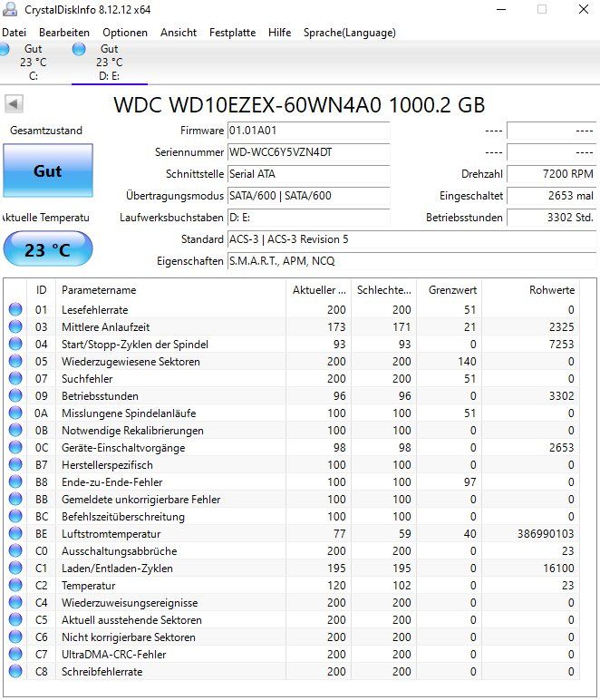Click status orb of Gemeldete unkorrigierbare Fehler row
Screen dimensions: 600x700
15,499
